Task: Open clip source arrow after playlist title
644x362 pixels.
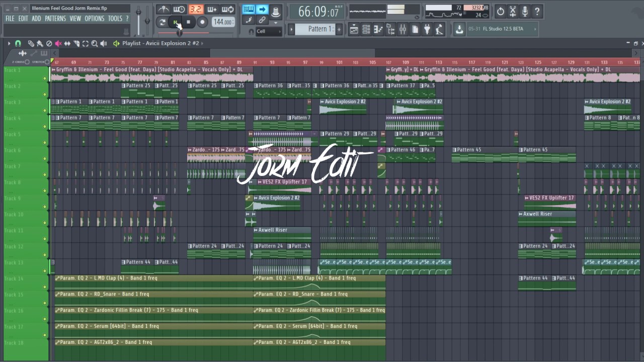Action: 202,43
